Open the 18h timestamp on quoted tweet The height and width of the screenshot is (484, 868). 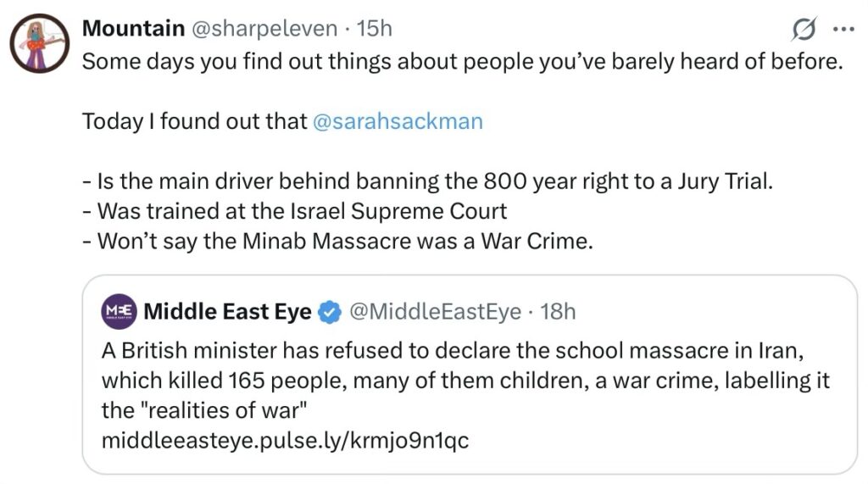(x=558, y=312)
